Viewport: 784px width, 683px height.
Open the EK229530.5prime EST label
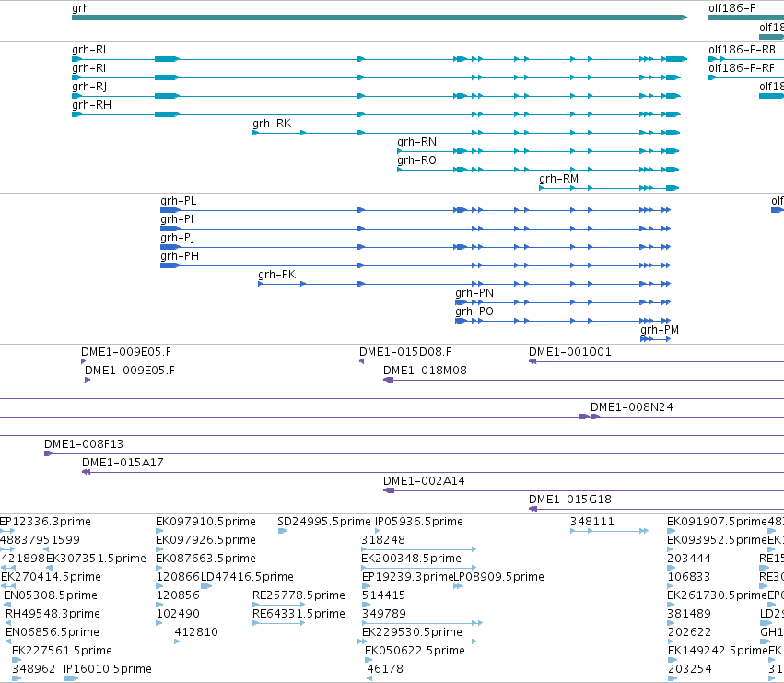(x=412, y=633)
